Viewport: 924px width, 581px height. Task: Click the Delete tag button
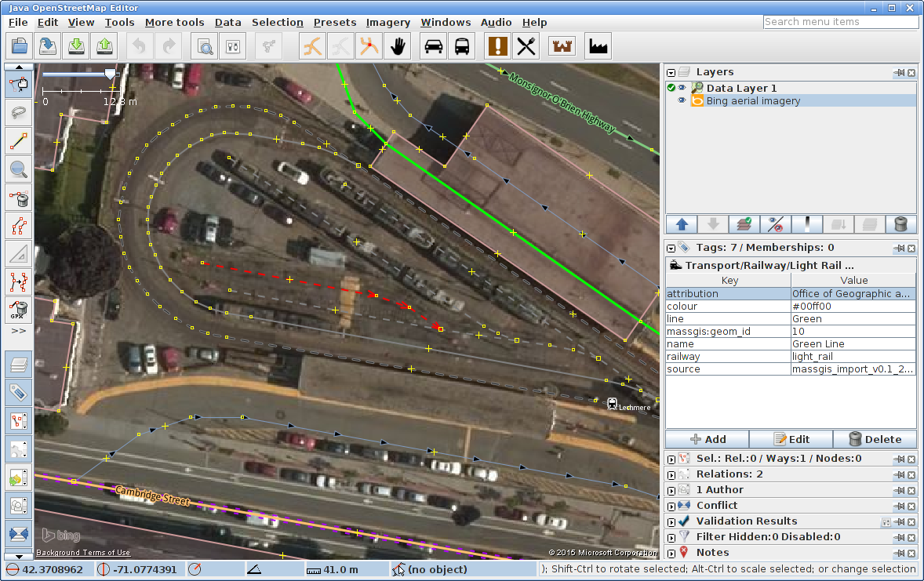pos(875,439)
